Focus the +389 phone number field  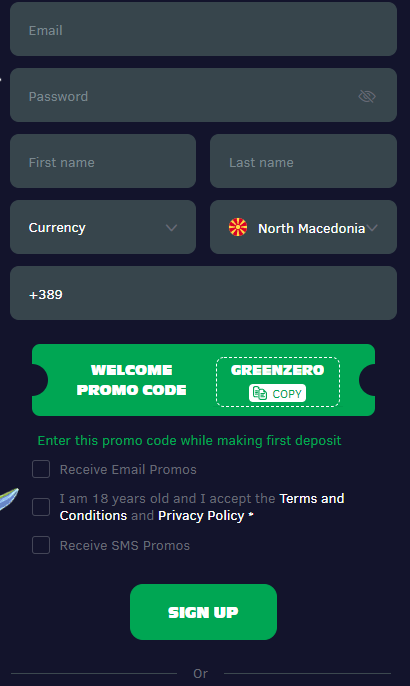(203, 293)
